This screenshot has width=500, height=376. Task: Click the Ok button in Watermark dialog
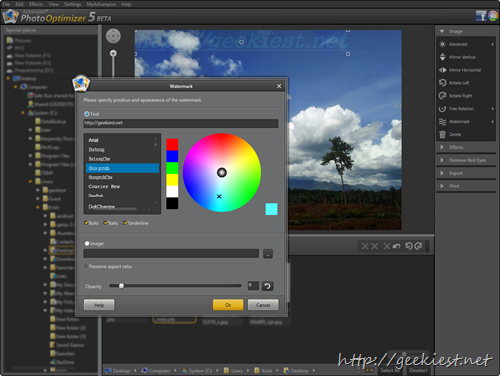click(x=228, y=305)
